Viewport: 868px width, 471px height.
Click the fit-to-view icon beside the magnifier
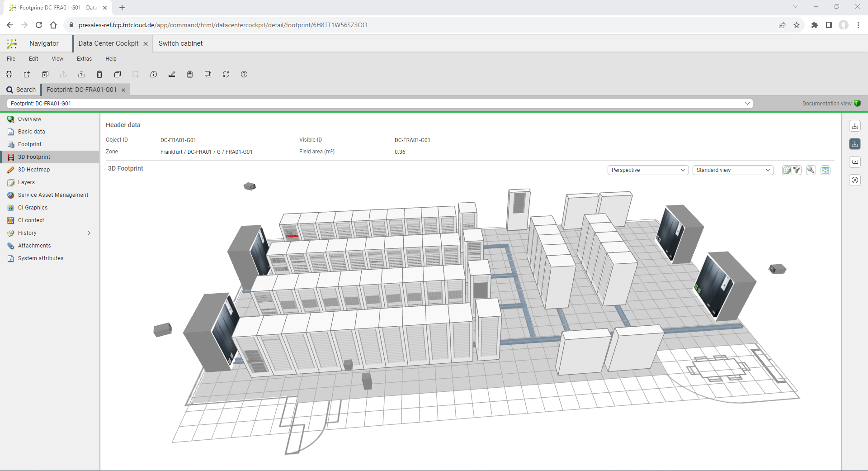[x=826, y=170]
